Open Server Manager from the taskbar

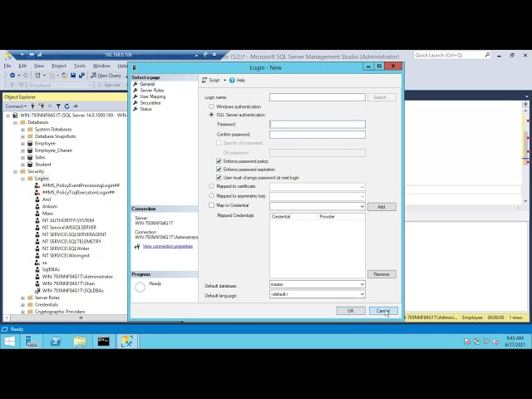coord(32,342)
